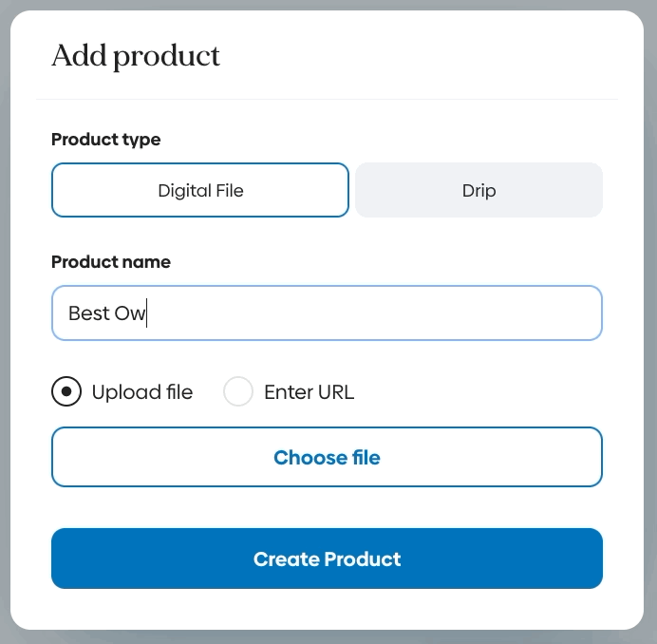This screenshot has height=644, width=657.
Task: Choose the Enter URL radio option
Action: coord(238,391)
